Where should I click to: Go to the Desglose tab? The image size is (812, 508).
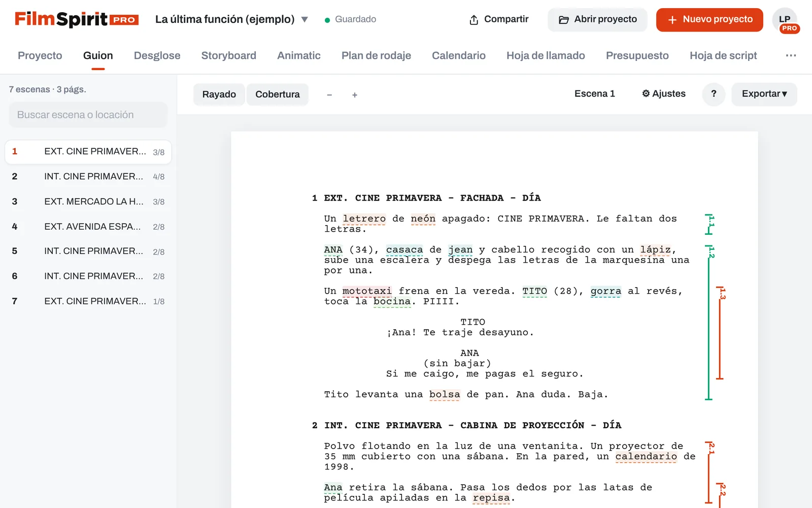(157, 55)
